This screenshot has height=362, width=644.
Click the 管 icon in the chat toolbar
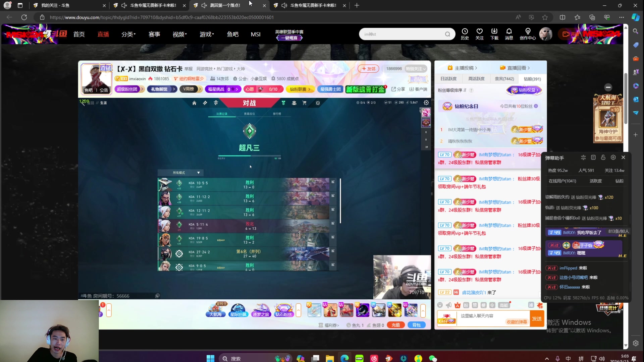(475, 305)
